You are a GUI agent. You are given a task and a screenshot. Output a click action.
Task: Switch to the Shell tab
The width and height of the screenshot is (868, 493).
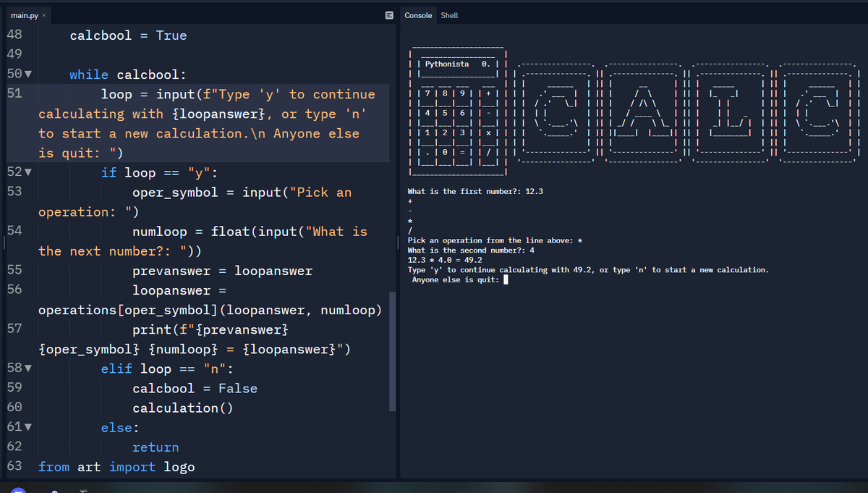point(449,15)
